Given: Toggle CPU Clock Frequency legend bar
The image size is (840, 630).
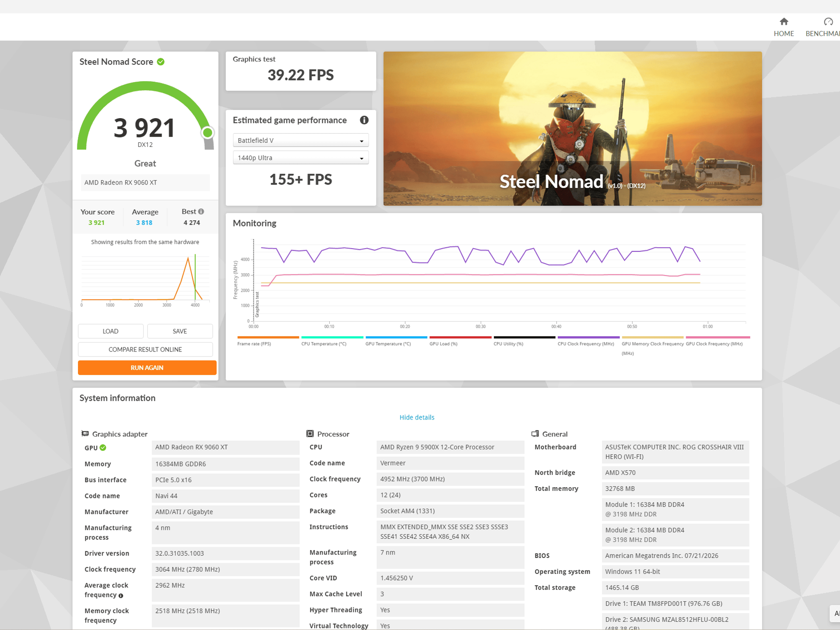Looking at the screenshot, I should pos(589,337).
